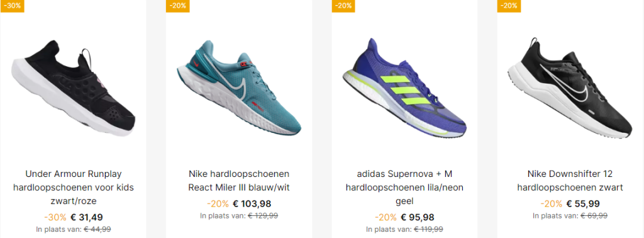
Task: Click the € 31,49 price
Action: click(87, 217)
